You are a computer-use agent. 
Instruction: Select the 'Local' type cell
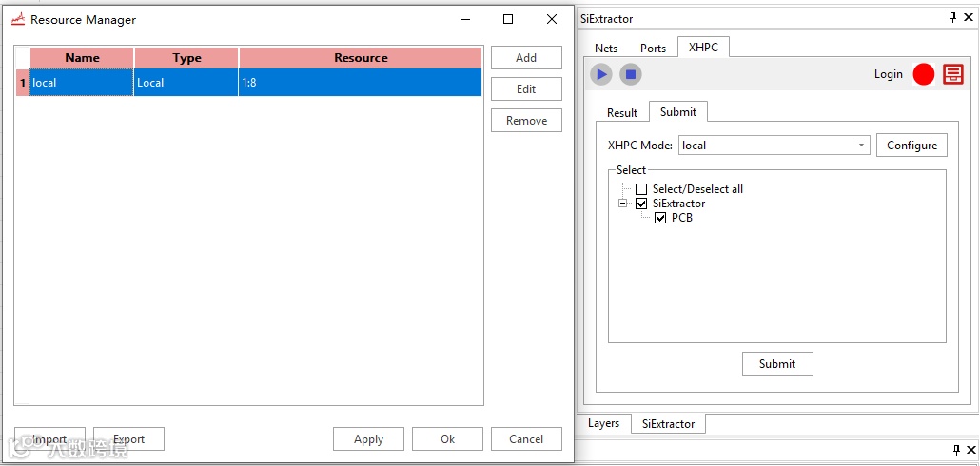coord(186,83)
